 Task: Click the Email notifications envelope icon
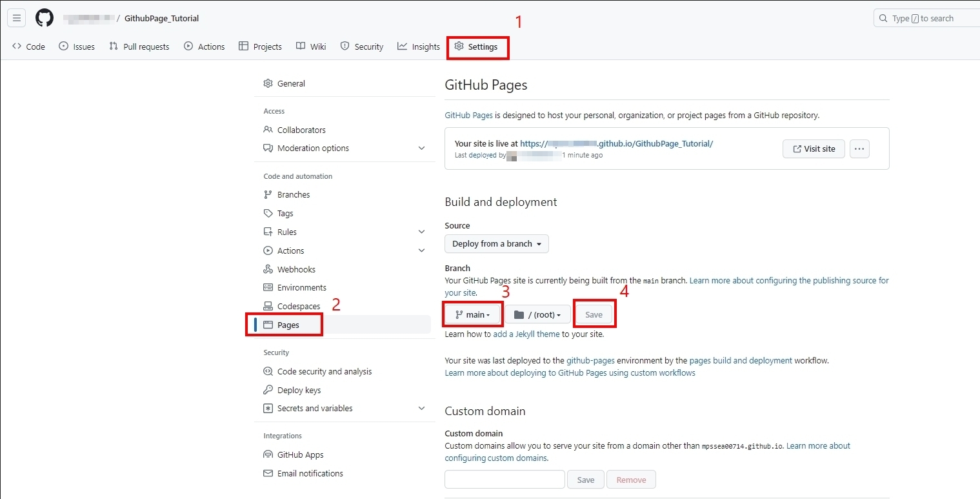coord(268,473)
